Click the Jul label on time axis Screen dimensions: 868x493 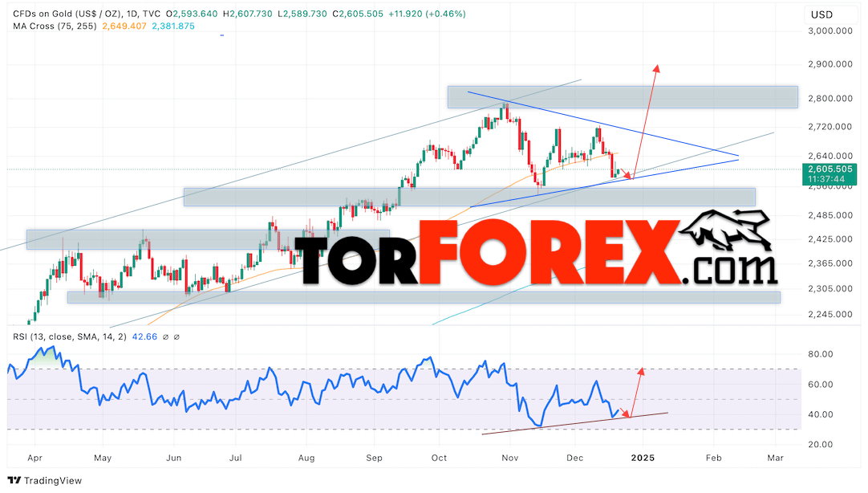(236, 458)
